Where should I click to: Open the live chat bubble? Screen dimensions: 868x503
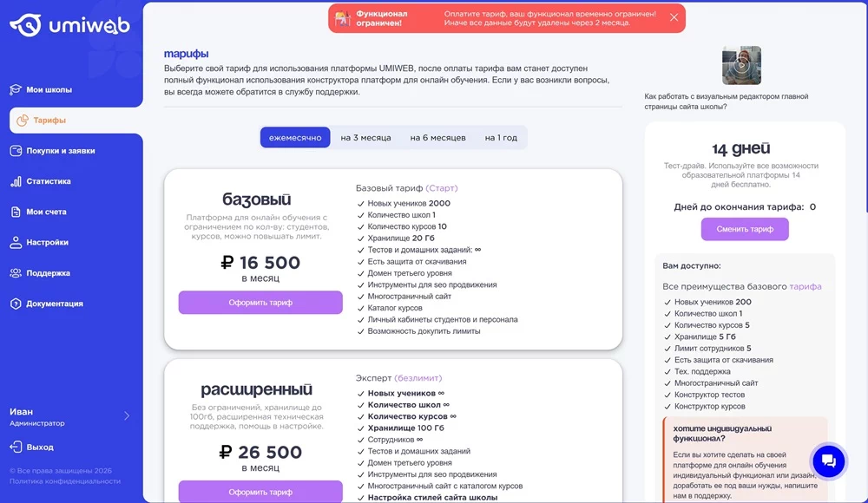click(827, 461)
